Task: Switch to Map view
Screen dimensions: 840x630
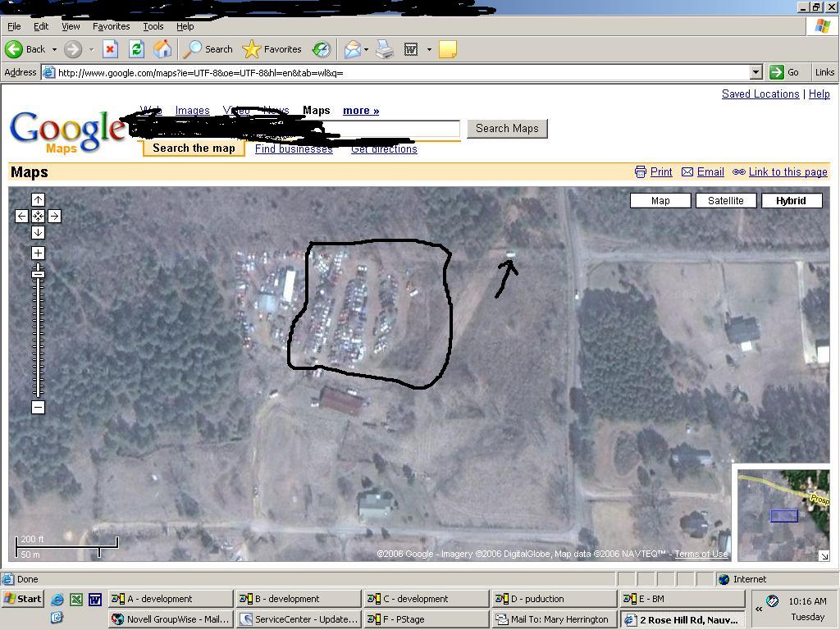Action: 660,201
